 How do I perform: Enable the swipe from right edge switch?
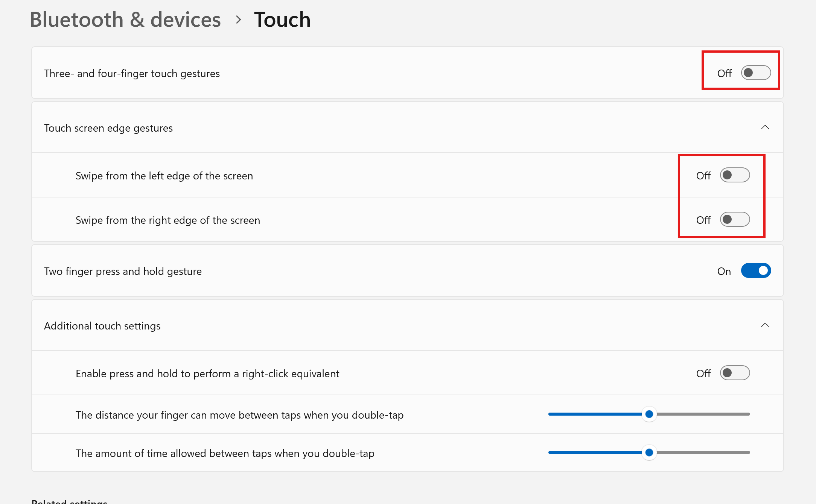[x=735, y=220]
